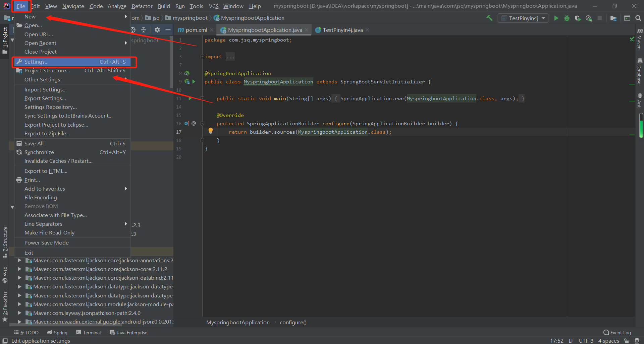Choose Invalidate Caches / Restart...
The width and height of the screenshot is (644, 344).
(x=72, y=161)
